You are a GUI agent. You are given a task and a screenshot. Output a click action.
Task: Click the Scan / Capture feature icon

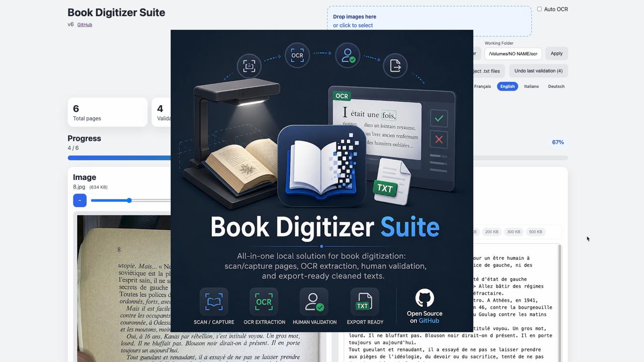click(x=214, y=302)
